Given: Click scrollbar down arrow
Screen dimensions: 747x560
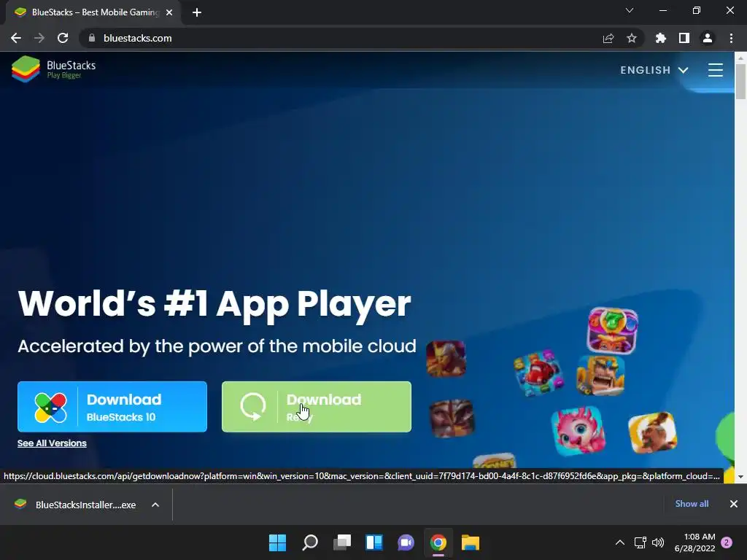Looking at the screenshot, I should pyautogui.click(x=740, y=477).
